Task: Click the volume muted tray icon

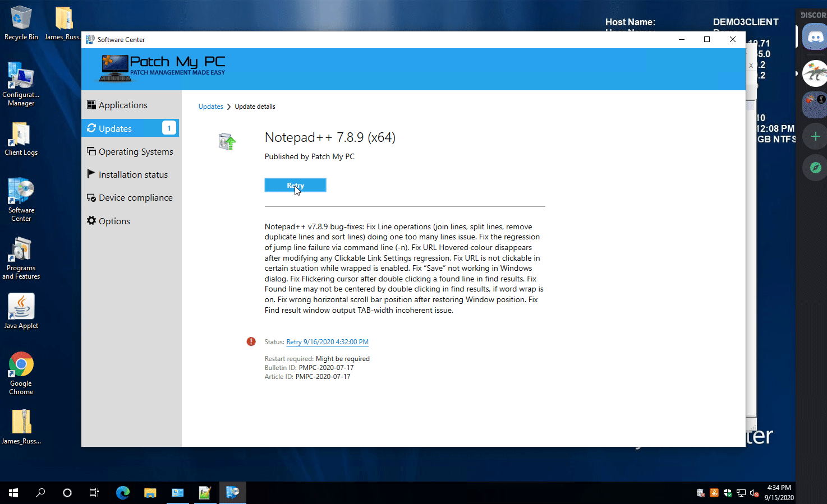Action: 755,493
